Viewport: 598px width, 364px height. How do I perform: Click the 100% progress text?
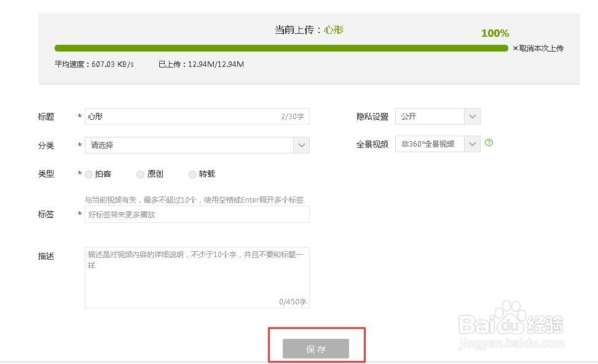tap(495, 33)
